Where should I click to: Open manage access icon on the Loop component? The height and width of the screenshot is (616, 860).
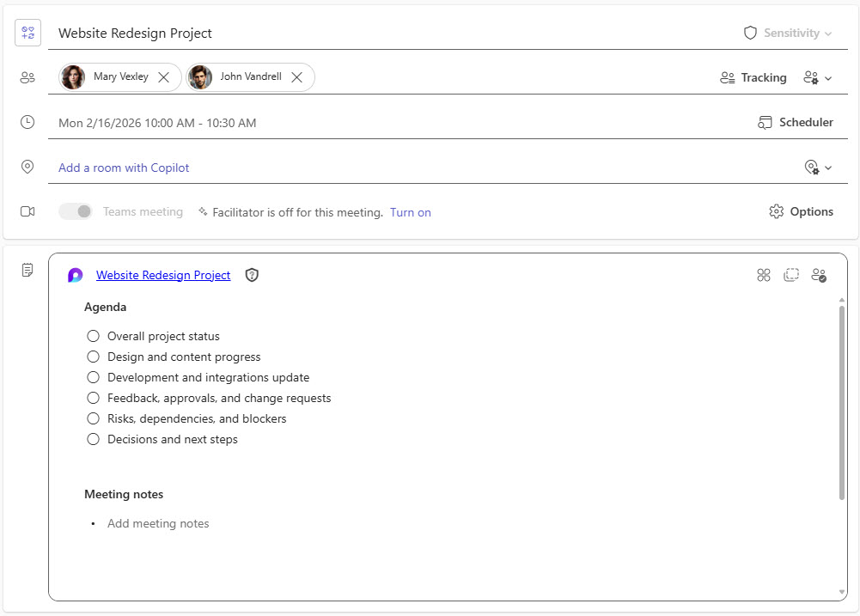tap(819, 275)
